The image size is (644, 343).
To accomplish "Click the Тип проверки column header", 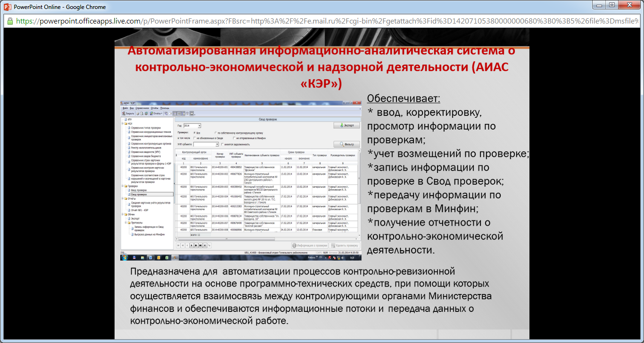I will click(320, 155).
